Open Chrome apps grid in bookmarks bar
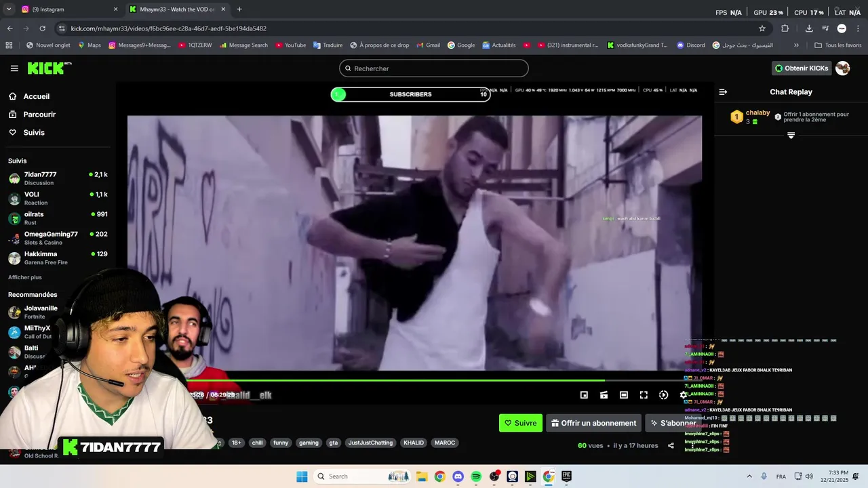Viewport: 868px width, 488px height. (x=9, y=45)
